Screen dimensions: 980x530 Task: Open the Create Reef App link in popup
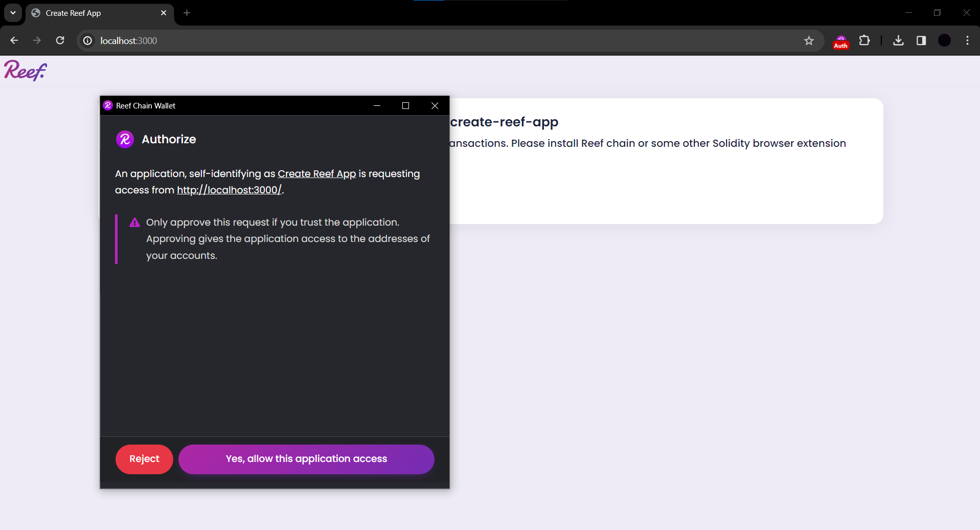pyautogui.click(x=316, y=173)
